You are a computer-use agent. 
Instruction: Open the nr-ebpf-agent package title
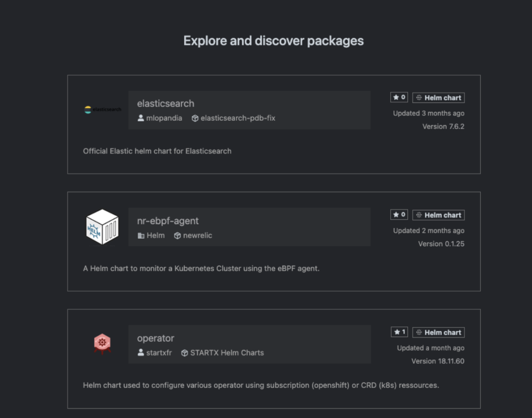[167, 221]
